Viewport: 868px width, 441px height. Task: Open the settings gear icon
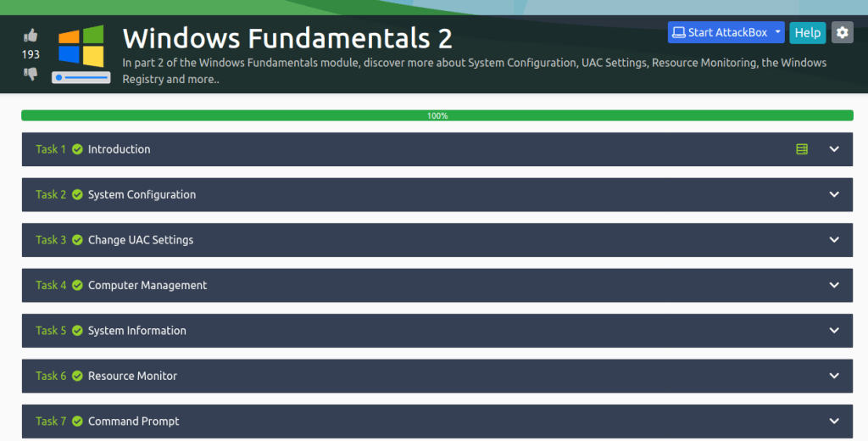[842, 32]
